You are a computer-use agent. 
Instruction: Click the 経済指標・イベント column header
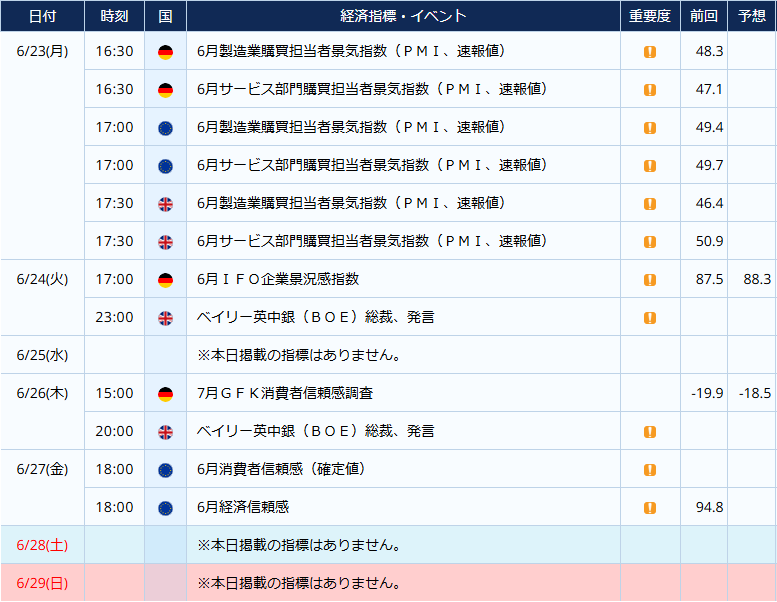(x=403, y=16)
